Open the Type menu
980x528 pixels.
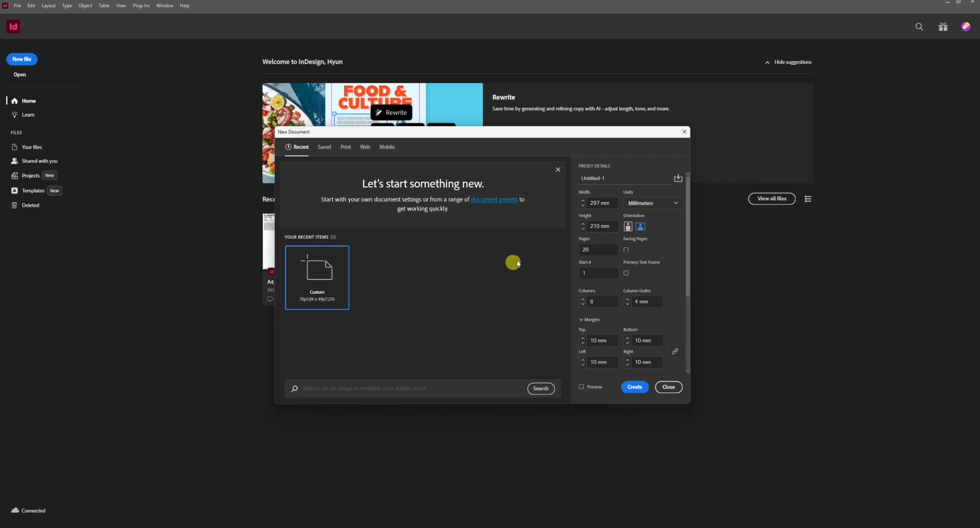[67, 5]
